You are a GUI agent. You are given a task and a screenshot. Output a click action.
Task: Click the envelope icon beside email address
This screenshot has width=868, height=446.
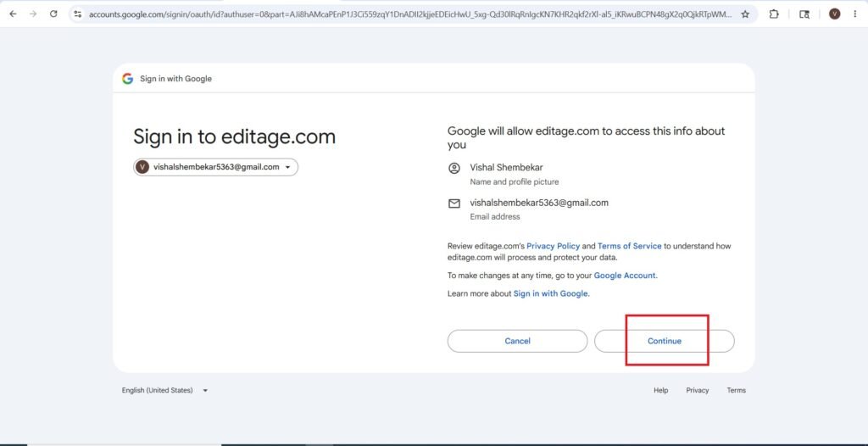(x=454, y=203)
